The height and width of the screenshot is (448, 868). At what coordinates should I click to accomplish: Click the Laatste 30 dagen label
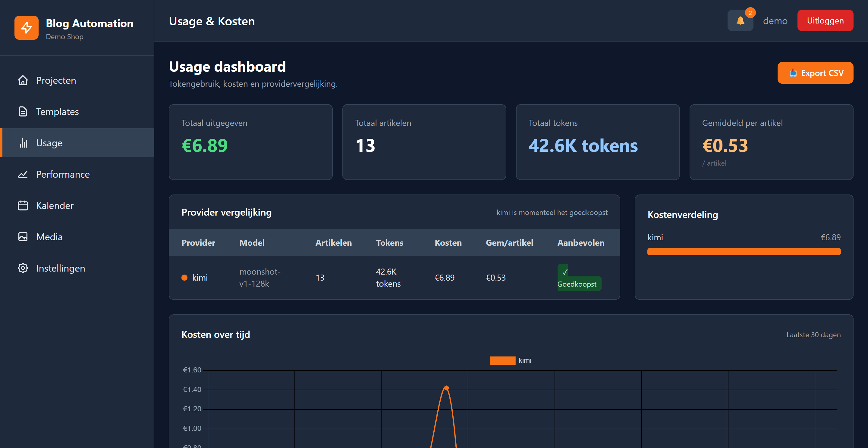(x=813, y=335)
